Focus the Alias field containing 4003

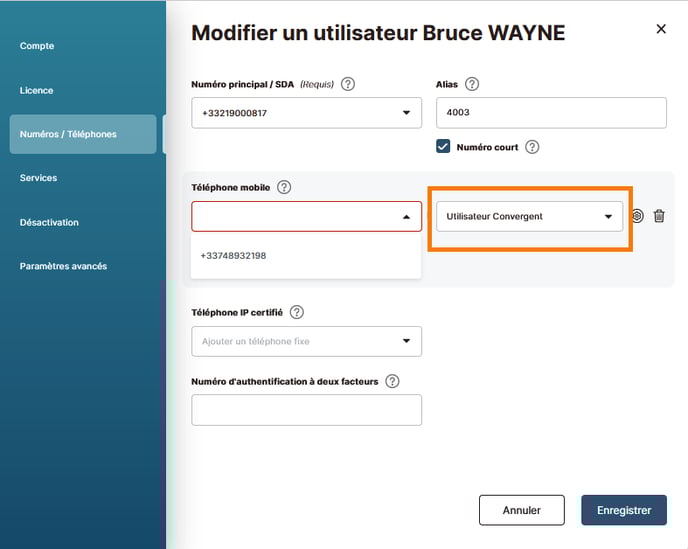[551, 113]
